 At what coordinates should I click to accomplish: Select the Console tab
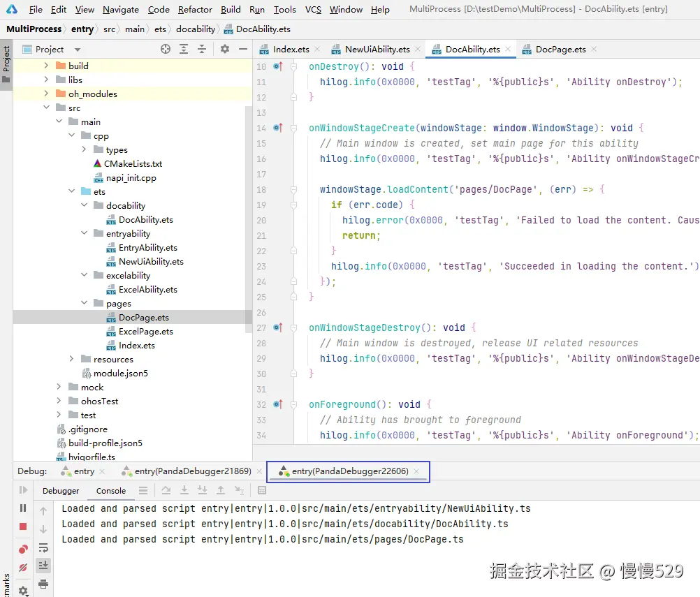tap(110, 491)
